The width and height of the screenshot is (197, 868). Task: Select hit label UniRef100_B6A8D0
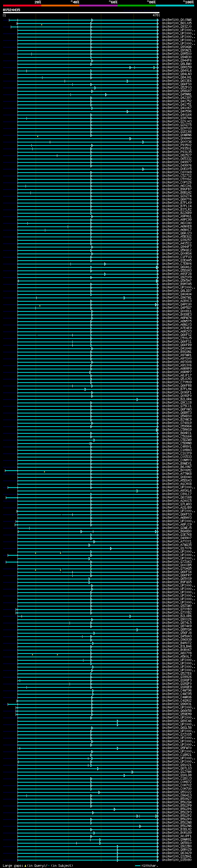[x=177, y=531]
